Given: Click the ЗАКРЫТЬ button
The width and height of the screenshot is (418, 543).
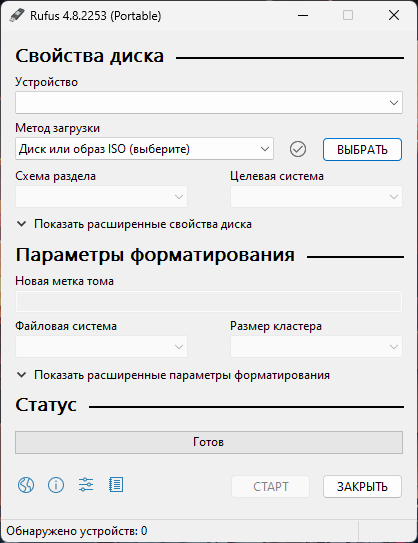Looking at the screenshot, I should click(x=362, y=487).
